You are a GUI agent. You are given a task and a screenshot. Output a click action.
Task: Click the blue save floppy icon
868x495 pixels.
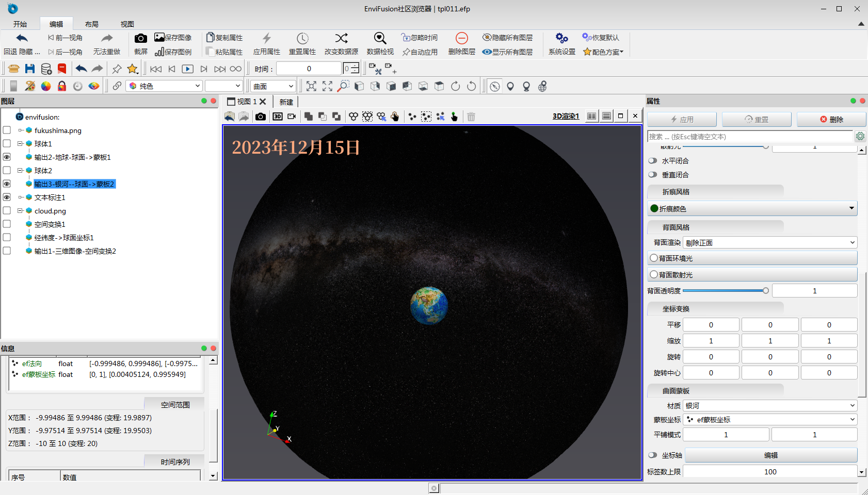point(30,69)
